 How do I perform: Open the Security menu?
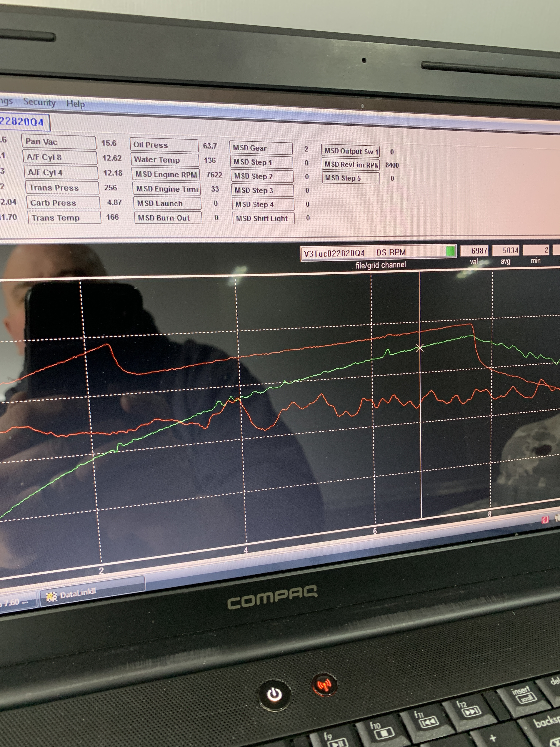click(39, 102)
